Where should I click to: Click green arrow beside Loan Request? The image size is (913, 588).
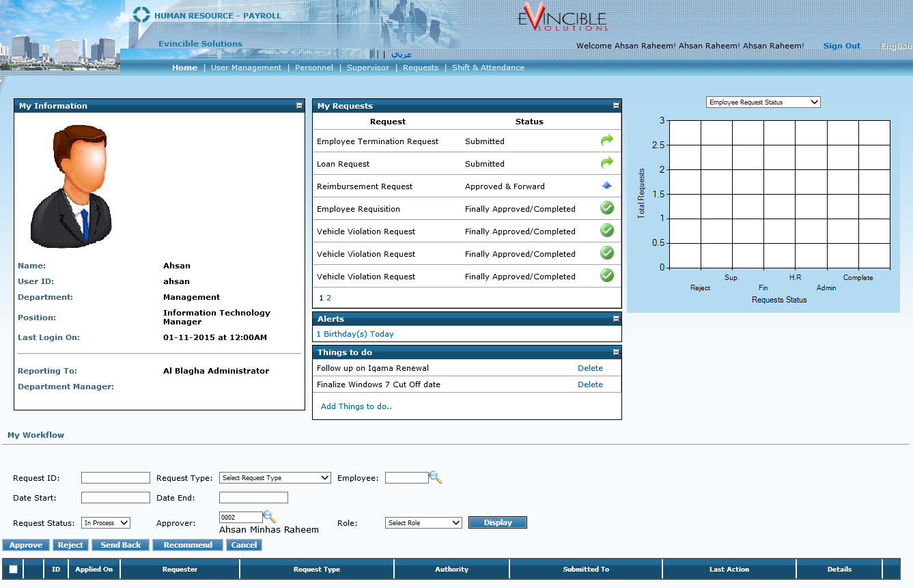click(606, 163)
